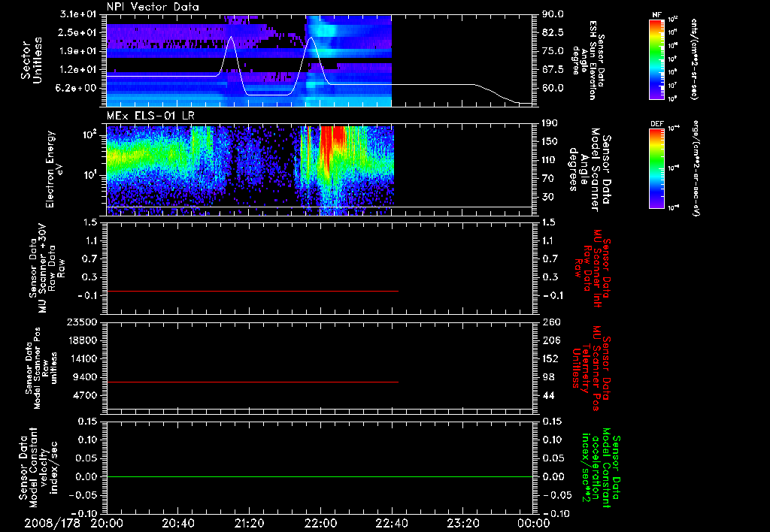The image size is (770, 532).
Task: Click the 67.5 elevation tick value
Action: [553, 70]
